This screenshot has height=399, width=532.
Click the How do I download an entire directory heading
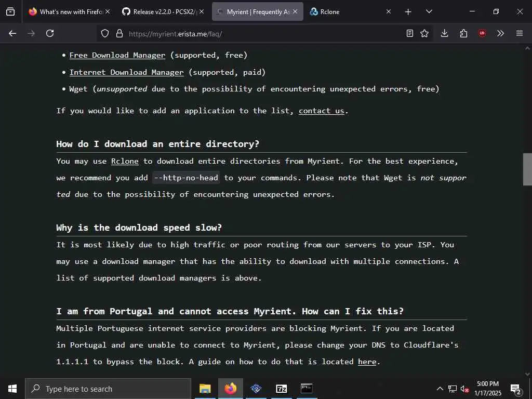pyautogui.click(x=157, y=144)
